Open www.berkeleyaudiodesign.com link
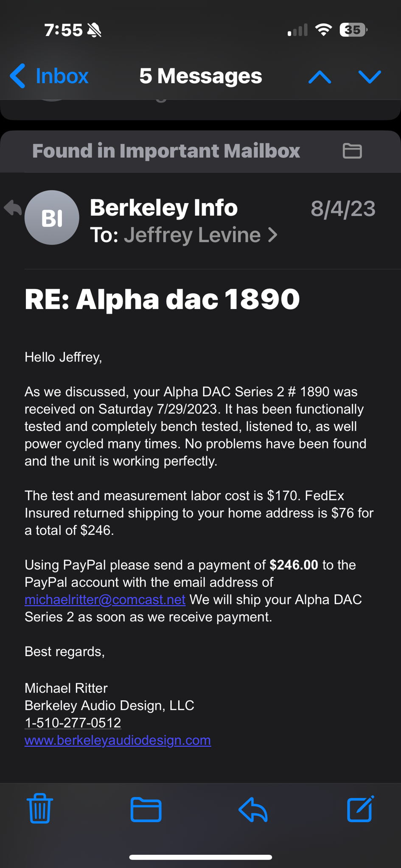This screenshot has width=401, height=868. (118, 740)
